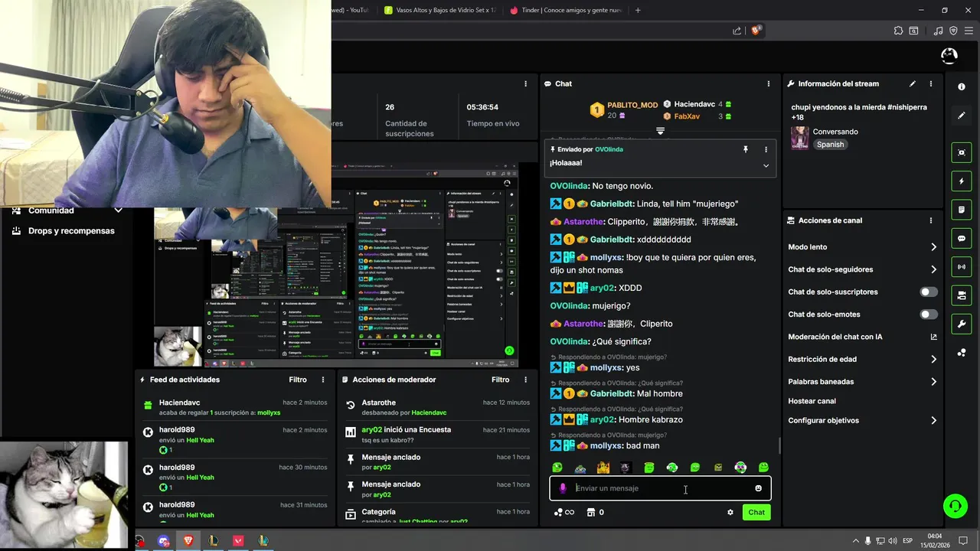980x551 pixels.
Task: Open Filtro in Feed de actividades
Action: [x=298, y=380]
